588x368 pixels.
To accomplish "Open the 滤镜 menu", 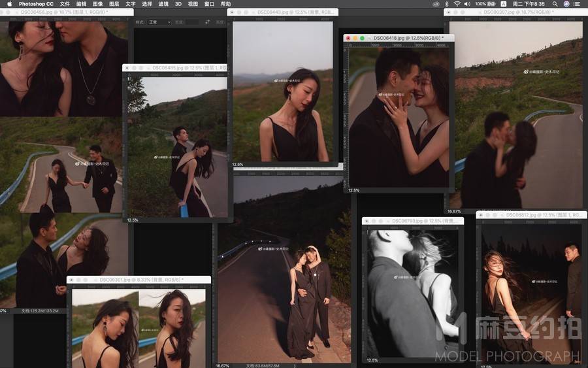I will coord(163,4).
